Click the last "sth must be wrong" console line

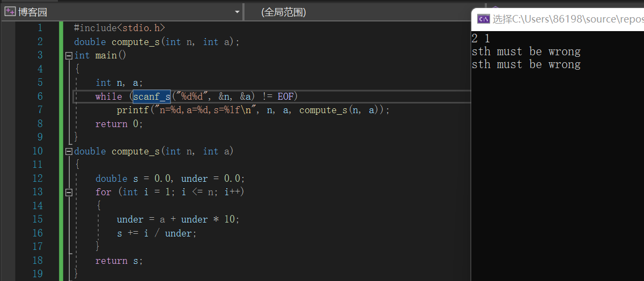(525, 64)
